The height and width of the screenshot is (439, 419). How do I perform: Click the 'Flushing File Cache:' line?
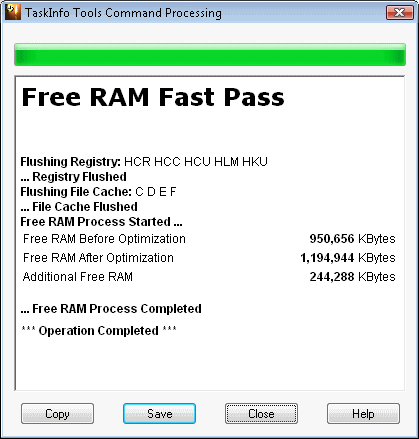coord(98,192)
